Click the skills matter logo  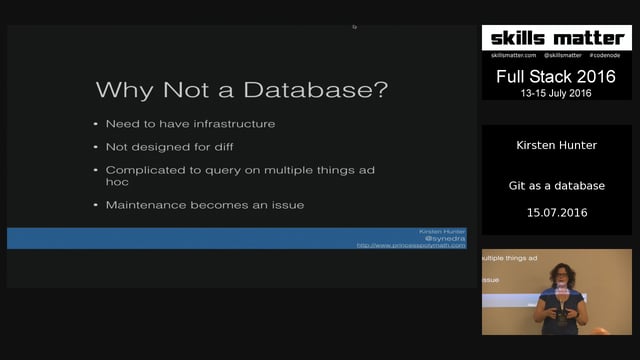coord(557,38)
